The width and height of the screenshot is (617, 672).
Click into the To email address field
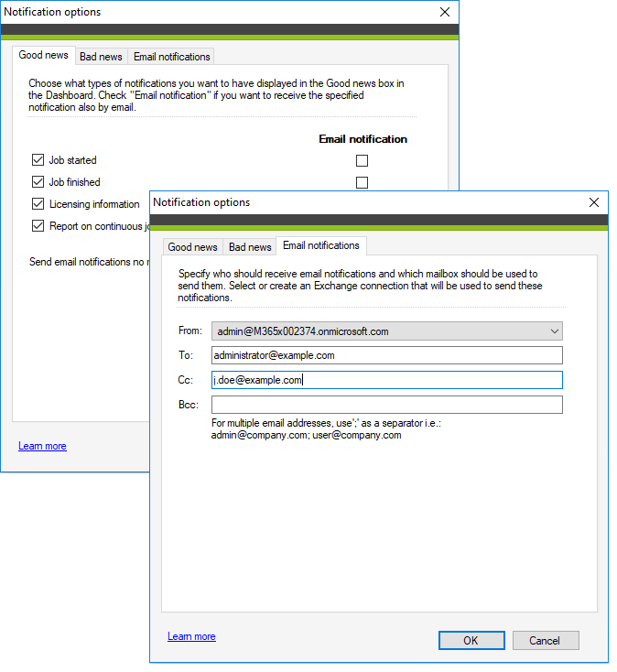pos(386,355)
